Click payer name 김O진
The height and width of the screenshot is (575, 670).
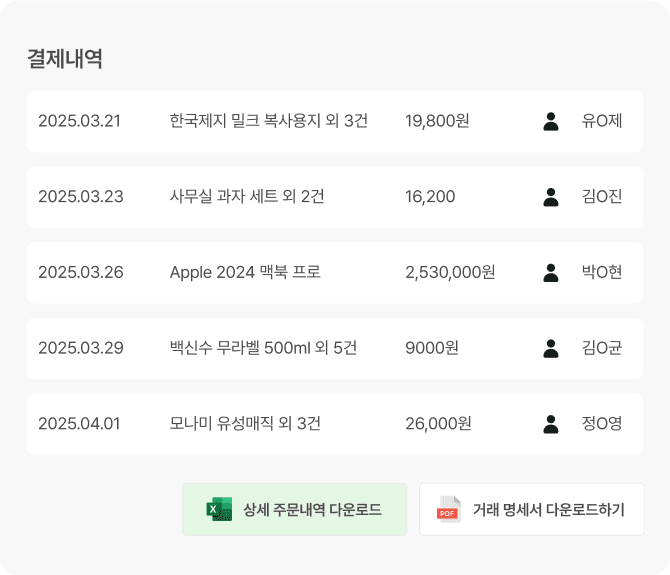[602, 197]
